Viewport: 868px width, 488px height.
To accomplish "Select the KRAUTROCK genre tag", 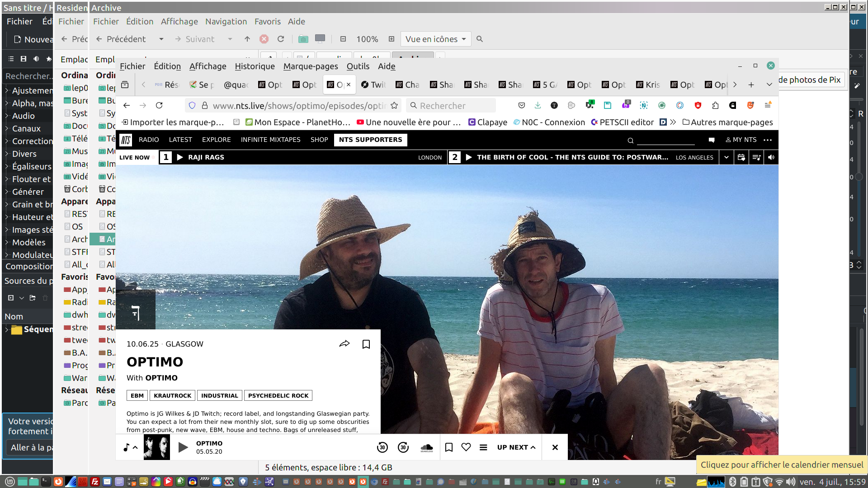I will pos(172,395).
